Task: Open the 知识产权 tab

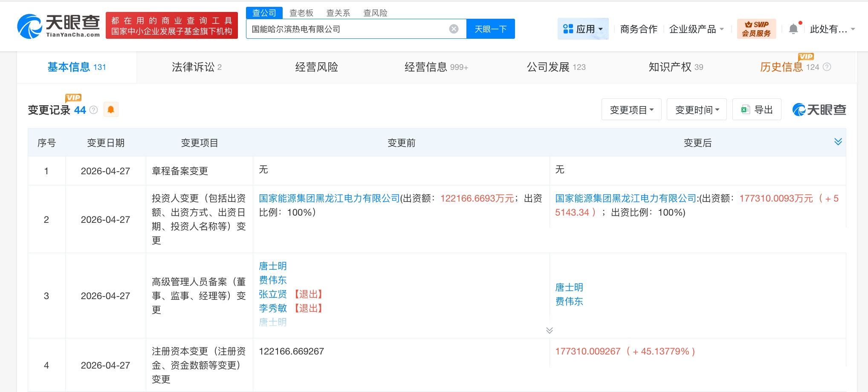Action: coord(676,67)
